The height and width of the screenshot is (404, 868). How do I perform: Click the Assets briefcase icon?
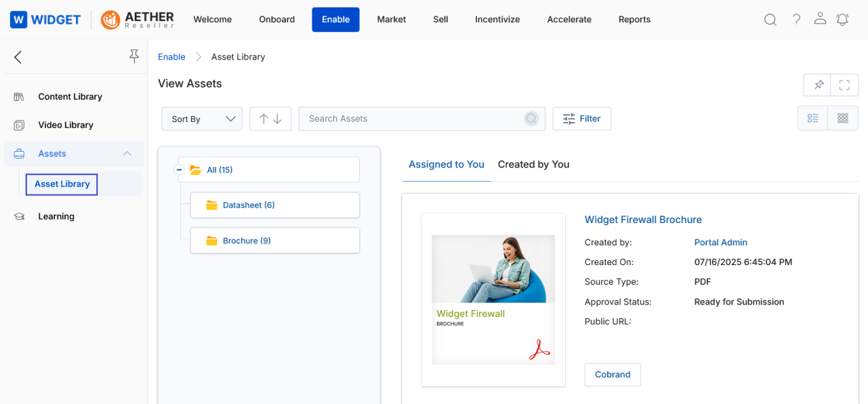pos(19,154)
